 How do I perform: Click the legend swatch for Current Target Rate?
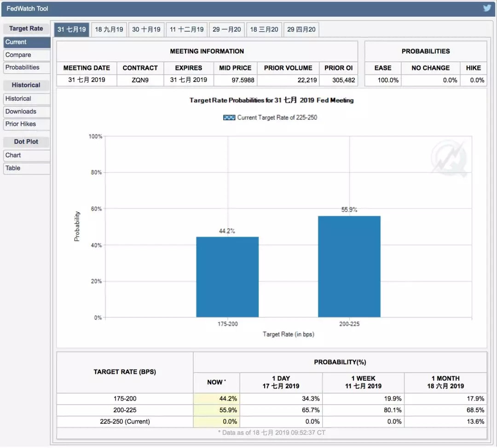coord(229,117)
